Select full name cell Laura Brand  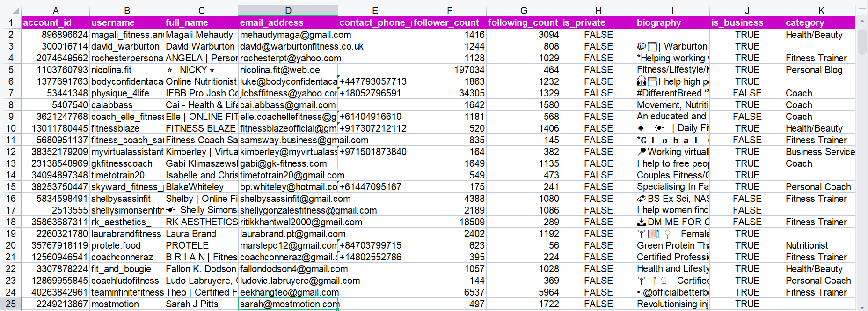coord(201,234)
